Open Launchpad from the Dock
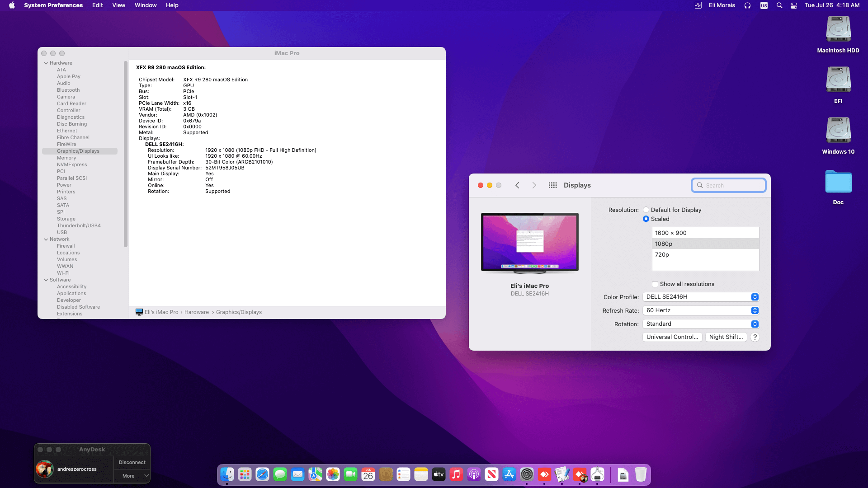This screenshot has height=488, width=868. coord(244,474)
